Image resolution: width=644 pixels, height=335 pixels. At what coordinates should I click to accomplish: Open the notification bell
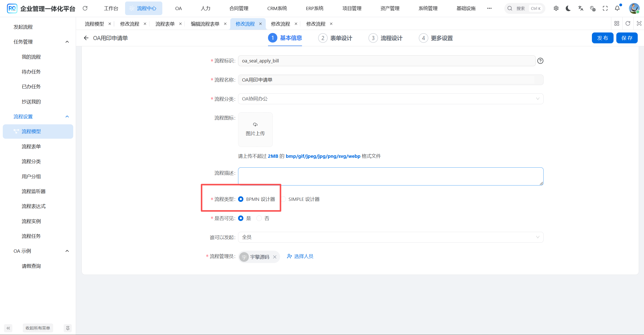tap(617, 8)
